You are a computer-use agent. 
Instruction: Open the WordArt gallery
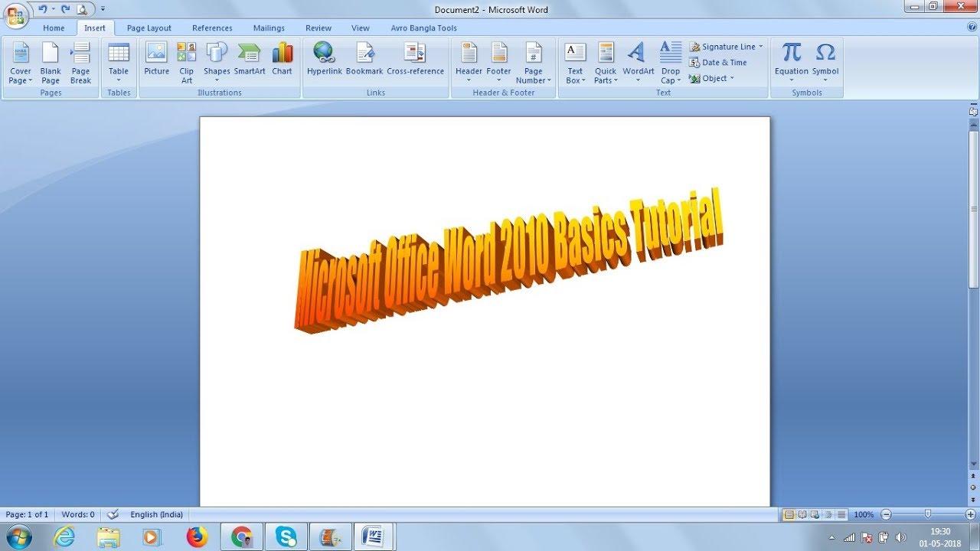point(638,63)
